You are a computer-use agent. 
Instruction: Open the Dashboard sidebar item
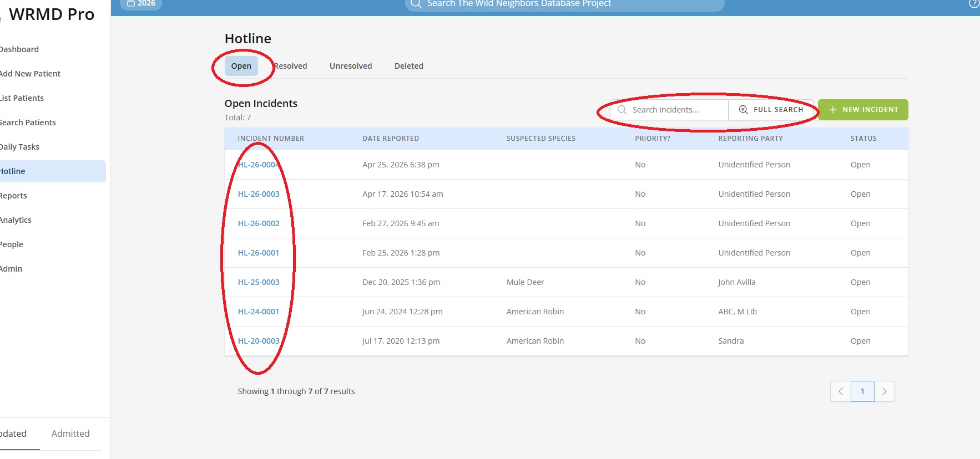point(19,49)
